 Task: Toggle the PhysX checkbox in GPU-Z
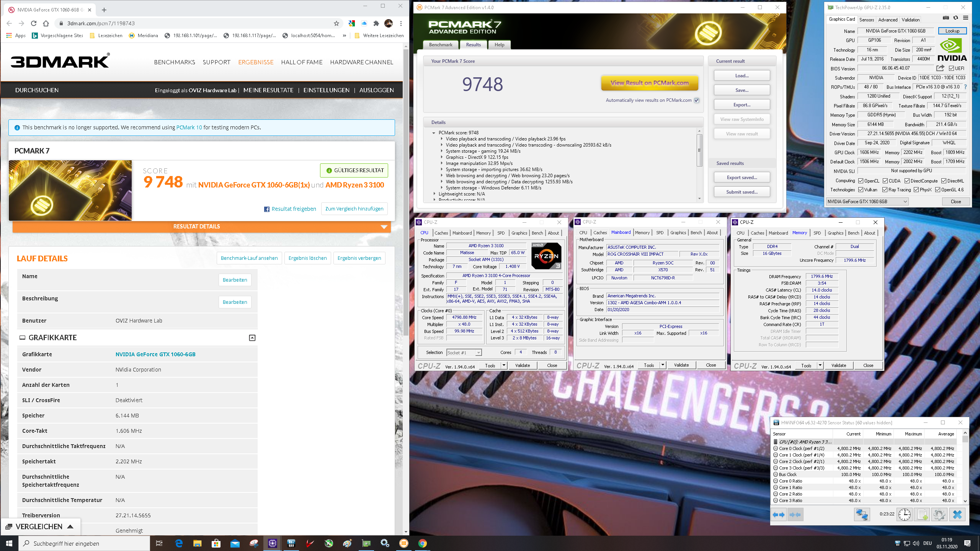click(916, 190)
